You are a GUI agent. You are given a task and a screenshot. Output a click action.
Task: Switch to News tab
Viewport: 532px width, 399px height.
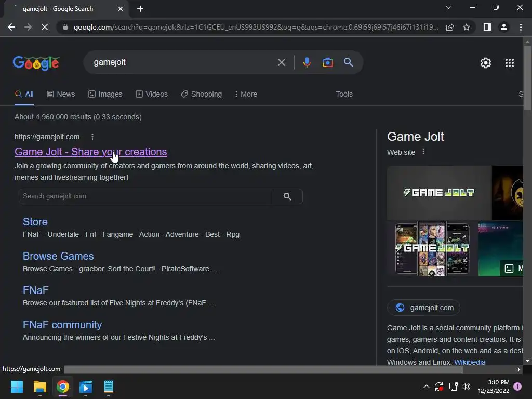(x=61, y=94)
